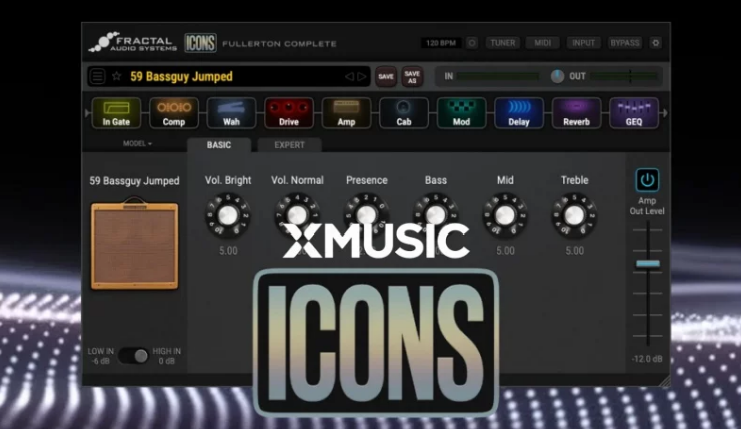Click the Mid 5.00 value
Viewport: 741px width, 429px height.
(x=505, y=251)
